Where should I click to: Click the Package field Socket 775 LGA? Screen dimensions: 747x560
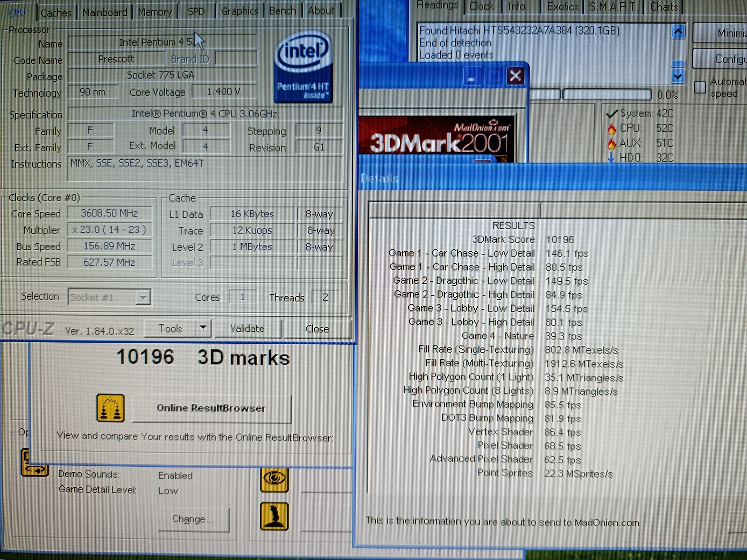point(161,75)
